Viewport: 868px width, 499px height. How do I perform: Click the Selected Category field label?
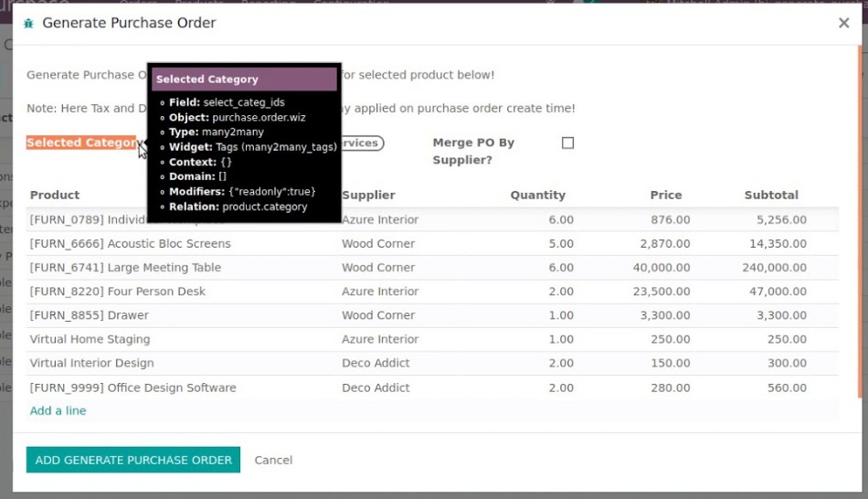(x=80, y=143)
